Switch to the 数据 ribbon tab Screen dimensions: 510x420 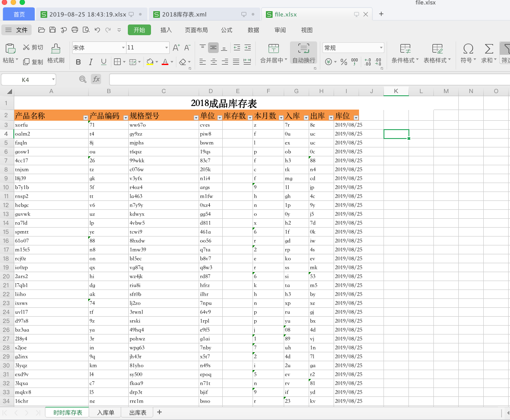click(253, 30)
